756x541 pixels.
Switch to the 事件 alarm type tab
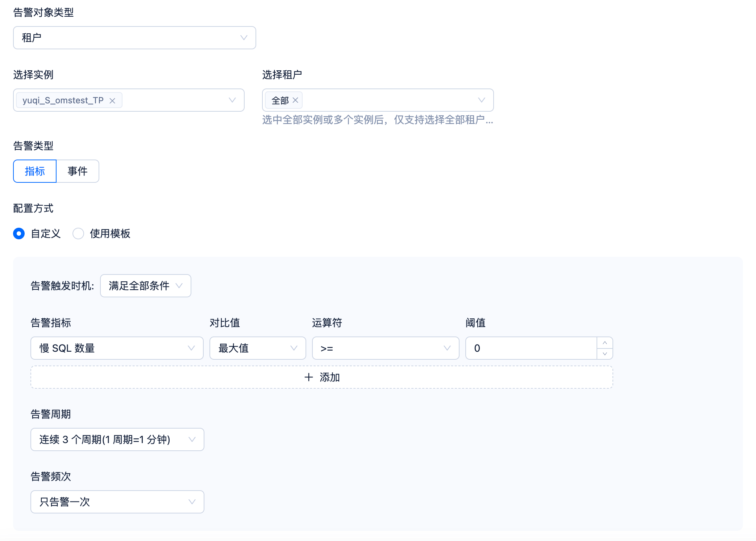click(78, 171)
